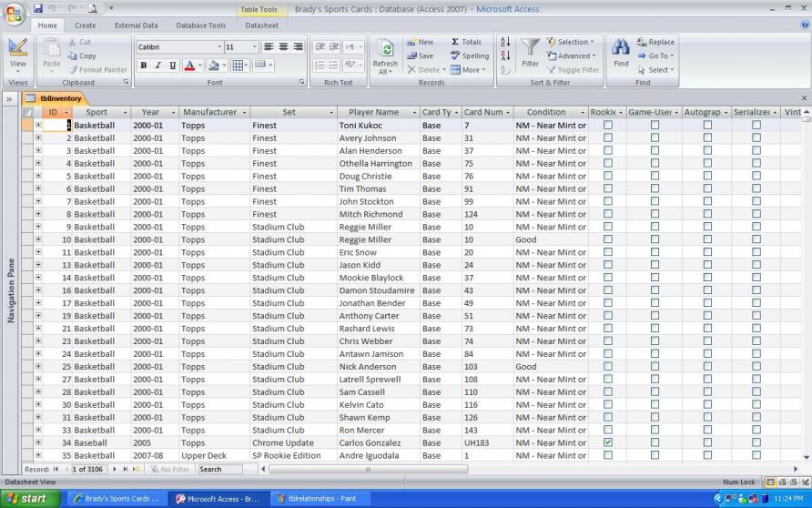The image size is (812, 508).
Task: Check Autograph box for John Stockton
Action: (x=707, y=201)
